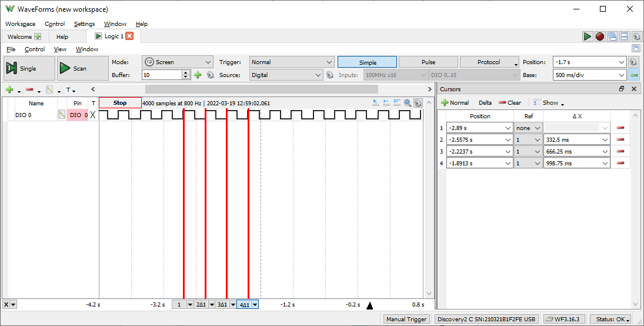Image resolution: width=644 pixels, height=326 pixels.
Task: Open Source dropdown set to Digital
Action: tap(286, 75)
